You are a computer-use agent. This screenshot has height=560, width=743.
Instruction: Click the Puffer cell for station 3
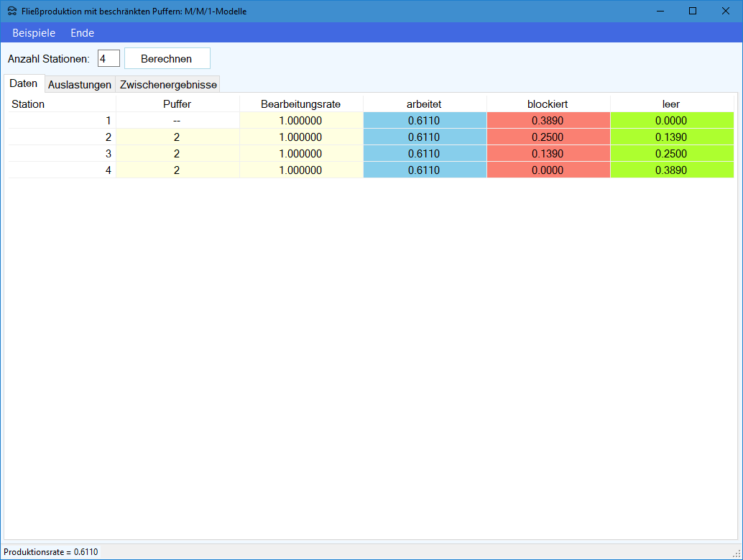[177, 154]
